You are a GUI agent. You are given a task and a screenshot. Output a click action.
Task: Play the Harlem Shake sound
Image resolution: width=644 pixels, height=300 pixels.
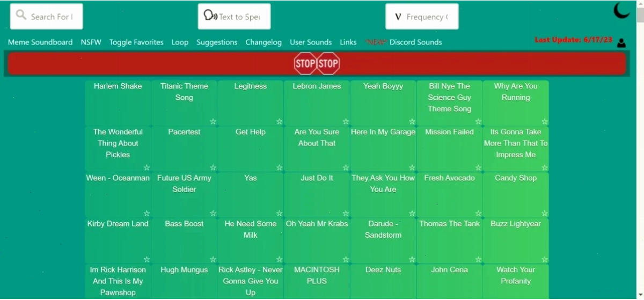(118, 103)
